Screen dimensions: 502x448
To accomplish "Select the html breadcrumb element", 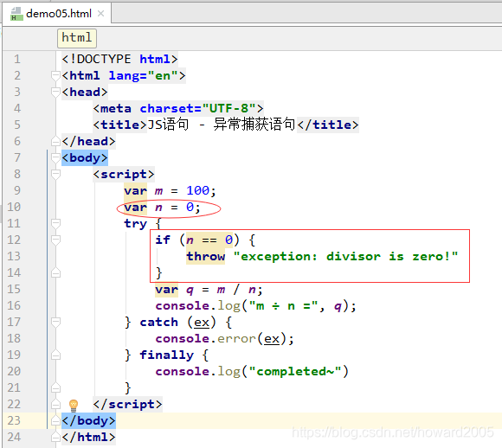I will point(77,38).
